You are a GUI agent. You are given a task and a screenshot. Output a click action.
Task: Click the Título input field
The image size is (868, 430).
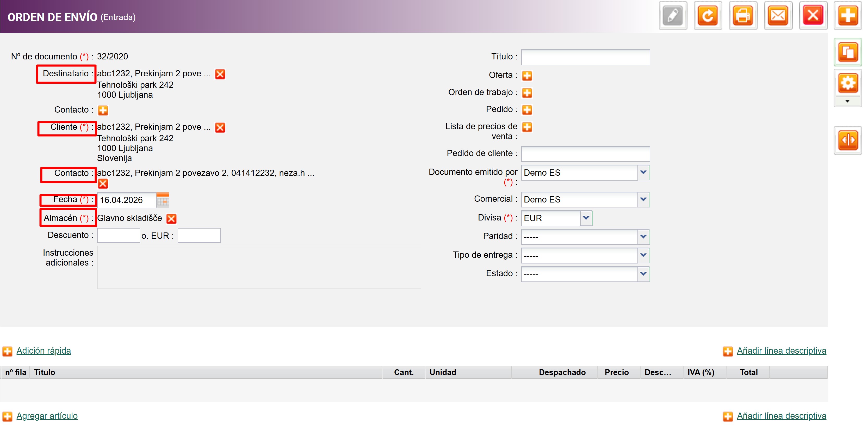(x=585, y=57)
